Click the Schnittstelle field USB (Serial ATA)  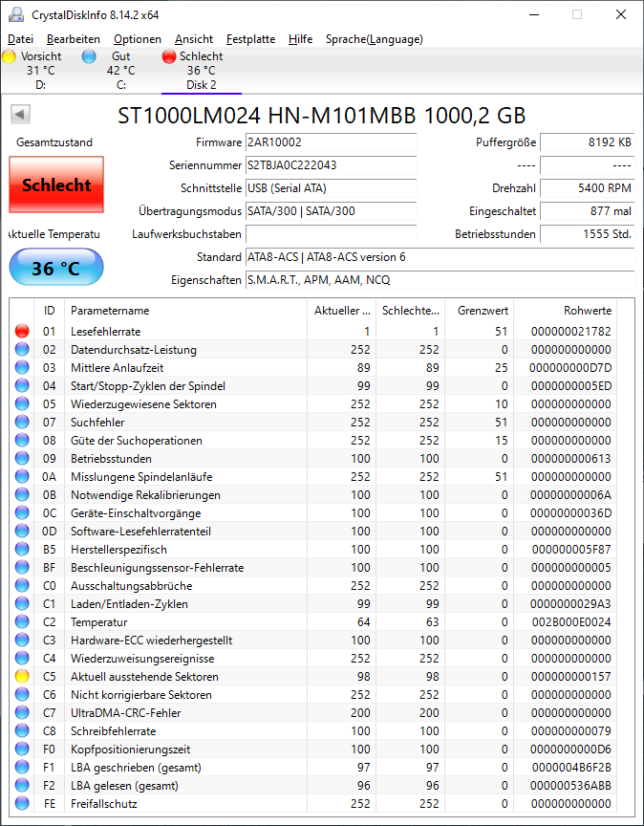click(332, 188)
